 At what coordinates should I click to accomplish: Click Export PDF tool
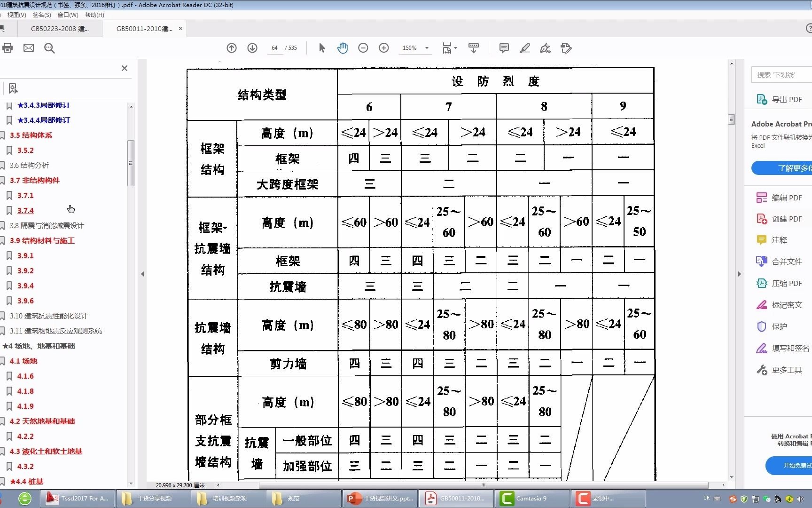pos(780,99)
